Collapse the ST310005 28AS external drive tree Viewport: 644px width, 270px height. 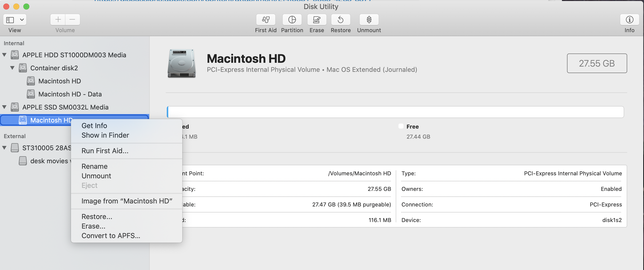[x=4, y=148]
